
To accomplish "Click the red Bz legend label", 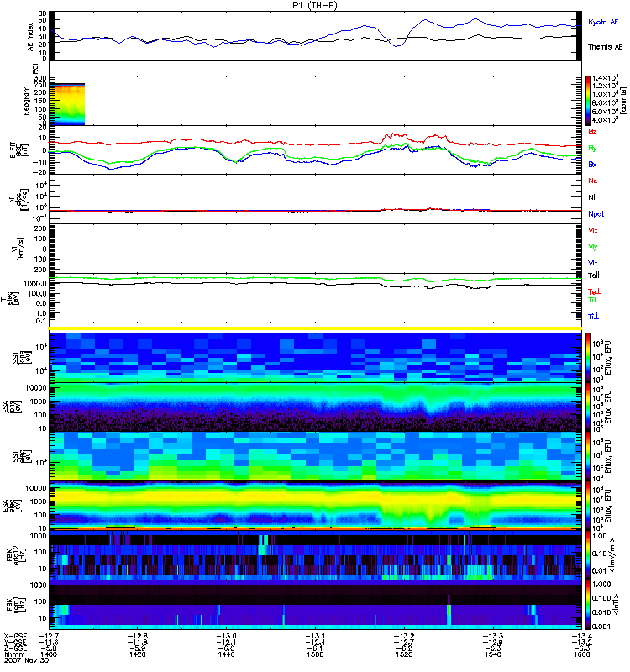I will [592, 131].
